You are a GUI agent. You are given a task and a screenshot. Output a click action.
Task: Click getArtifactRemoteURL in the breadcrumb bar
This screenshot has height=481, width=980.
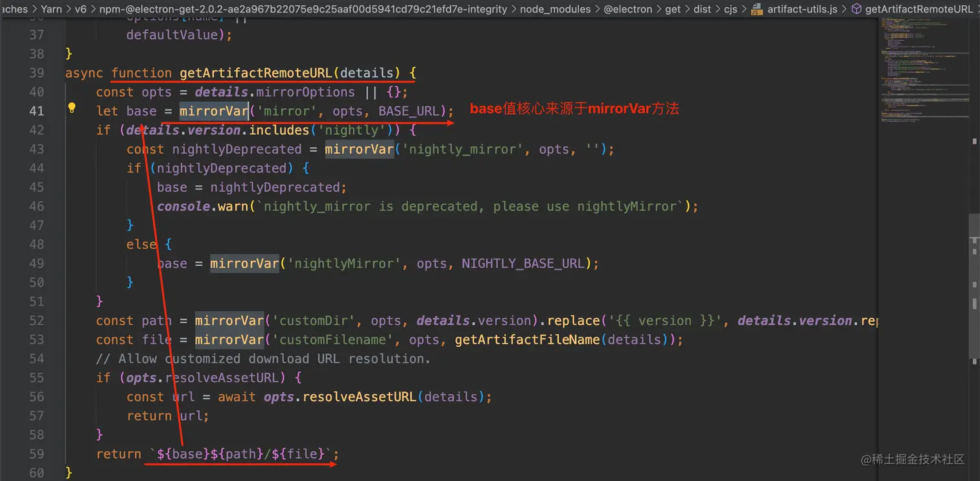point(915,9)
